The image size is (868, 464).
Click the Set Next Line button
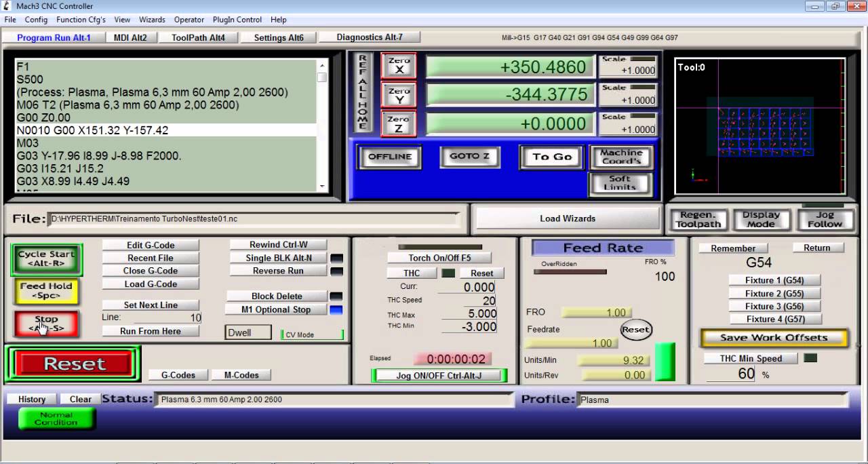point(151,305)
